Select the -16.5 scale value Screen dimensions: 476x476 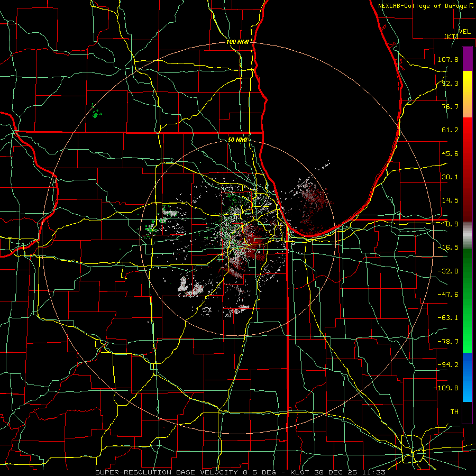(x=448, y=248)
